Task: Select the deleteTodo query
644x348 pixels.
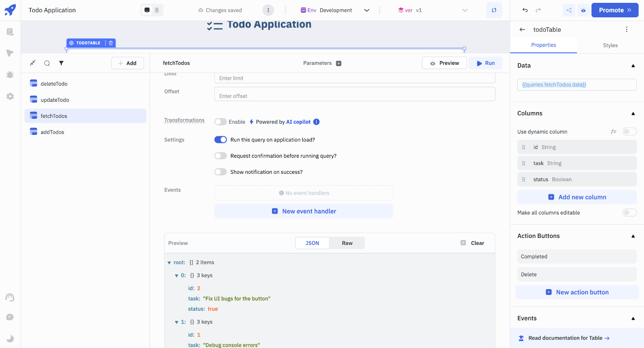Action: 85,84
